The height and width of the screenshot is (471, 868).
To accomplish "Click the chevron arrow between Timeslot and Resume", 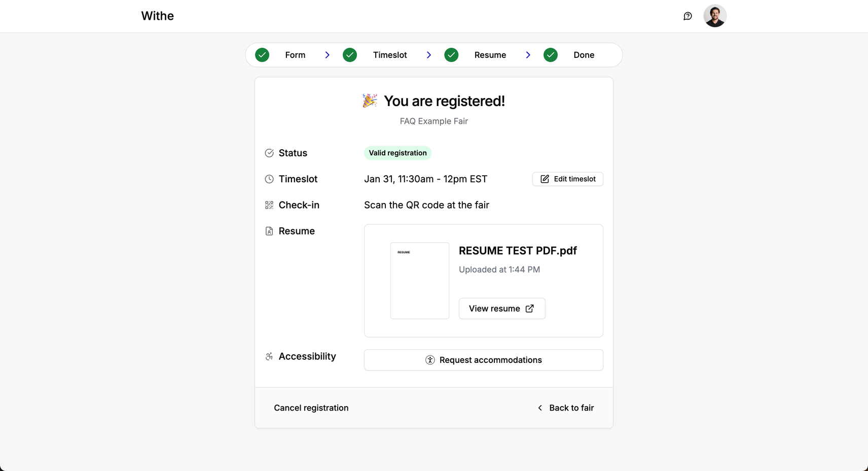I will [429, 55].
